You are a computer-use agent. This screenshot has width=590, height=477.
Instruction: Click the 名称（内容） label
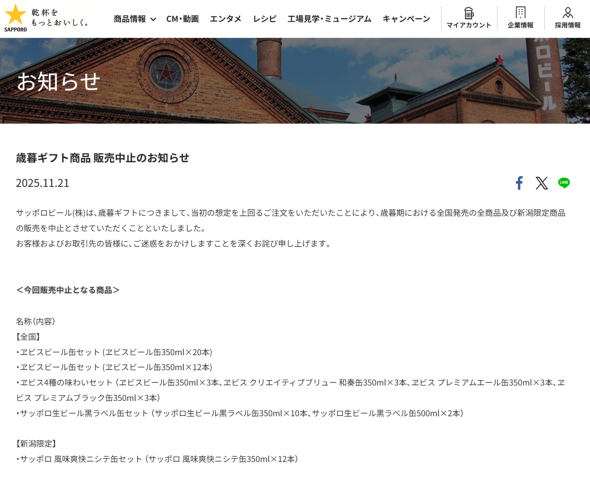coord(35,321)
